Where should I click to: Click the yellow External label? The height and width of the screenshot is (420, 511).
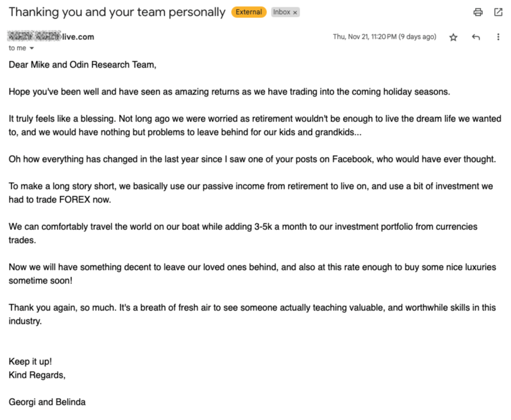248,12
